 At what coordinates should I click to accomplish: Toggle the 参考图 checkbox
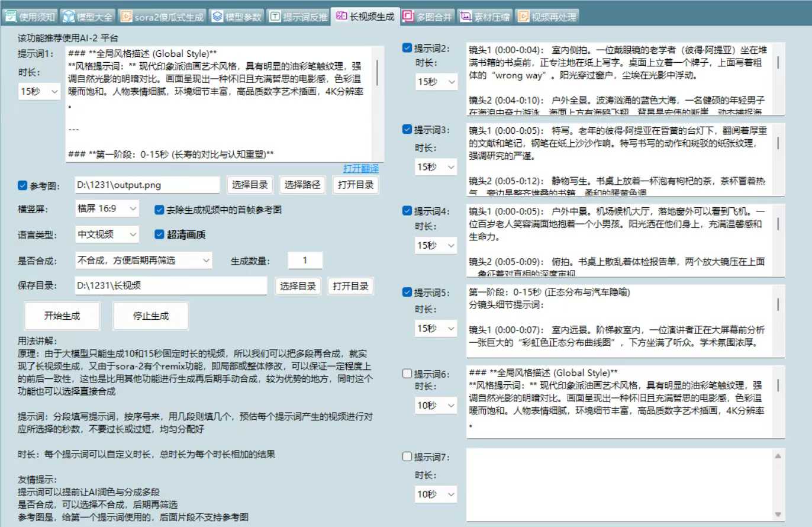click(22, 184)
